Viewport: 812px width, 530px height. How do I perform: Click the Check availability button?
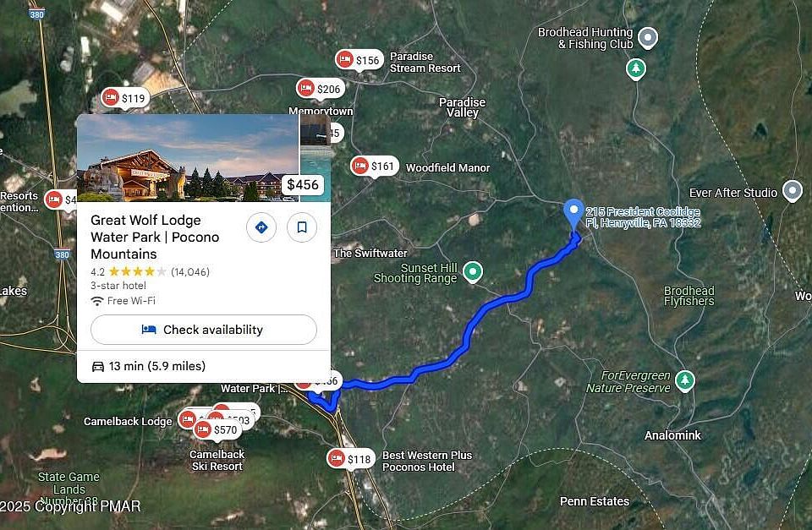pos(204,330)
